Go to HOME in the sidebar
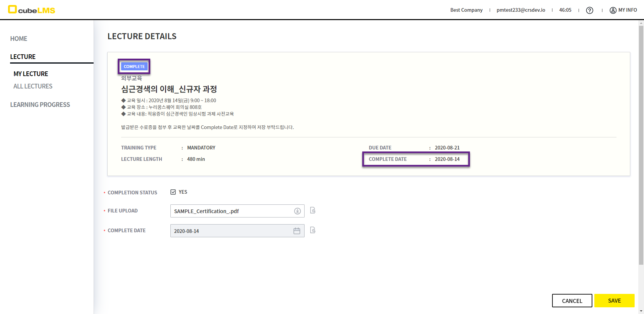This screenshot has height=314, width=644. pos(19,39)
